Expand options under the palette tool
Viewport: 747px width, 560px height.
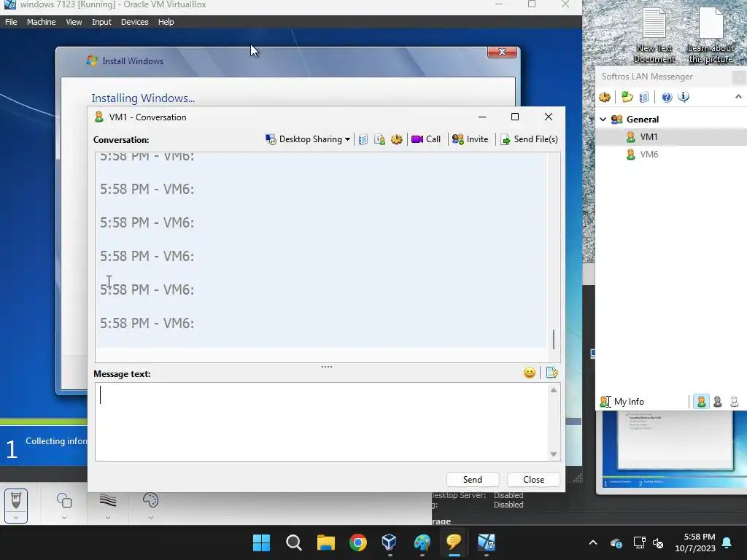pos(150,518)
